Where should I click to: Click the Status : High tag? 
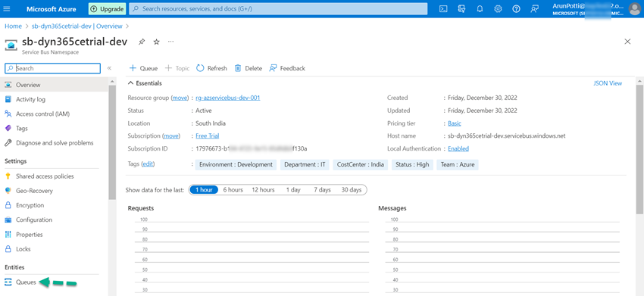pos(412,164)
